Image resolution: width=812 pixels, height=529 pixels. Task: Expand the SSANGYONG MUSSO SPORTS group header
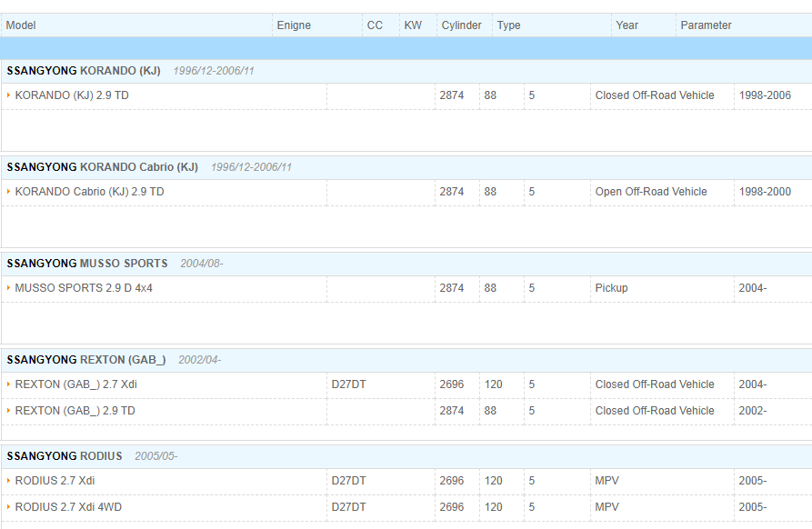87,264
